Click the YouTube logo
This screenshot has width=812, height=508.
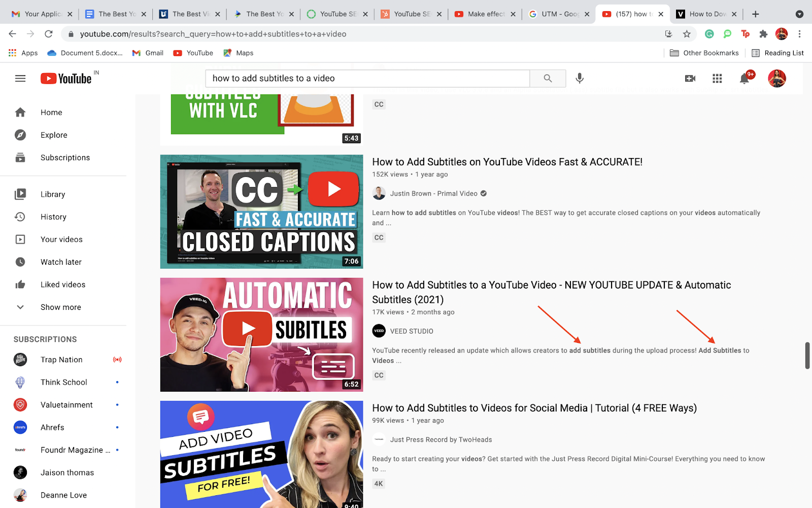point(66,78)
